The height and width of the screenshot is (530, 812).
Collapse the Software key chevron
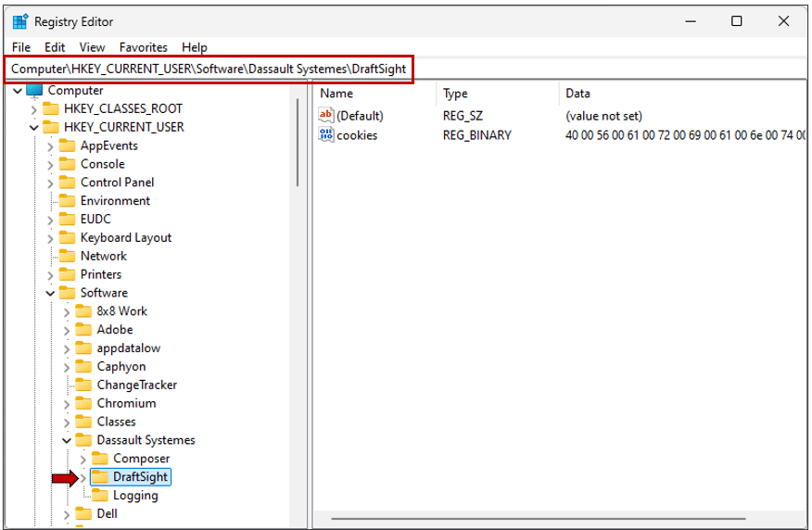[x=50, y=293]
